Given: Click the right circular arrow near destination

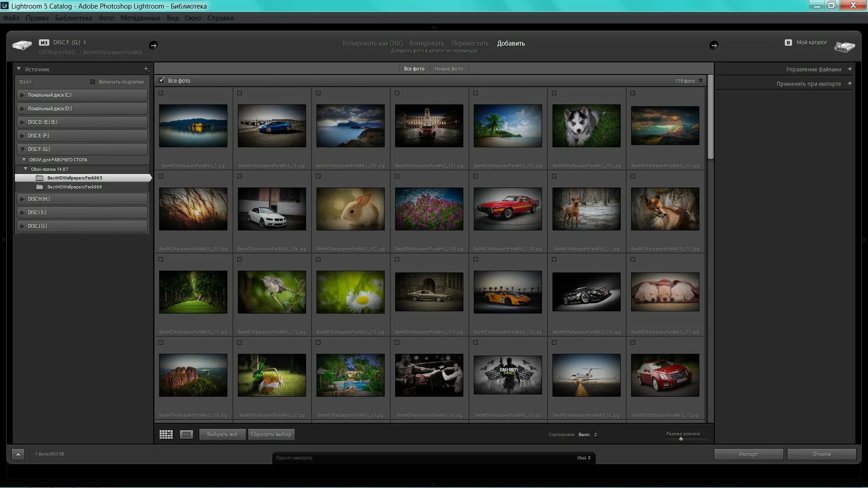Looking at the screenshot, I should 713,45.
